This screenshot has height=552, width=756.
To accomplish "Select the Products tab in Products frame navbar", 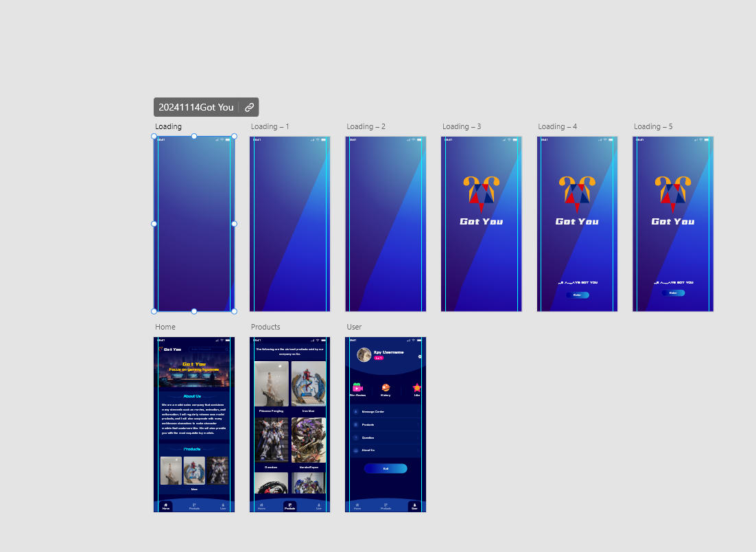I will click(290, 506).
